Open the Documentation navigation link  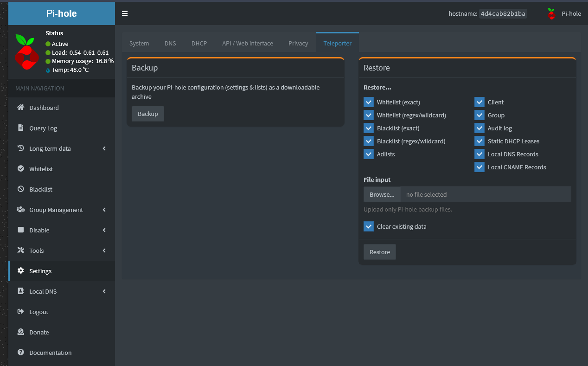point(62,353)
